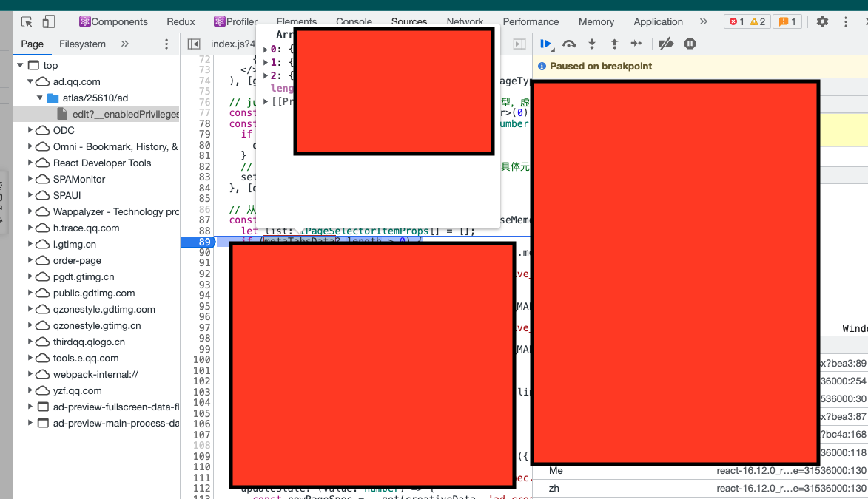
Task: Step into next function call
Action: tap(591, 44)
